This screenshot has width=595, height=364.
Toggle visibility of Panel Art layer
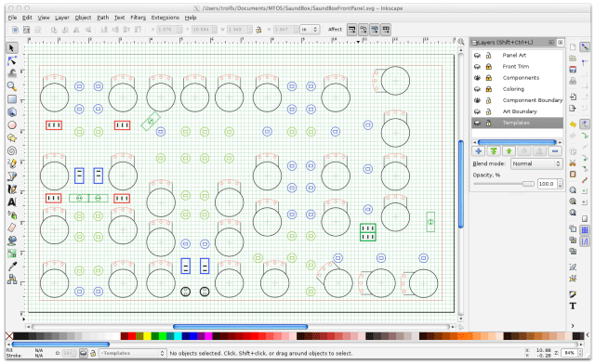(x=477, y=56)
